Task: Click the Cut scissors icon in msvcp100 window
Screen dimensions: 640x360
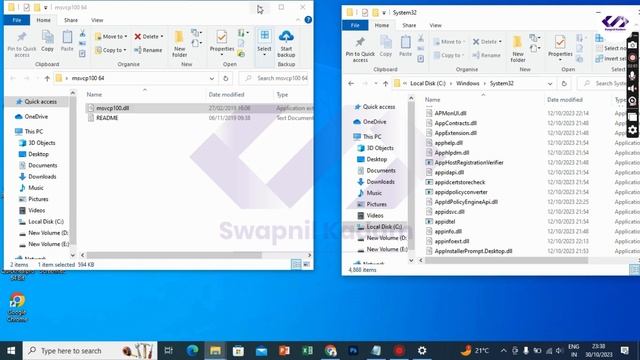Action: [82, 33]
